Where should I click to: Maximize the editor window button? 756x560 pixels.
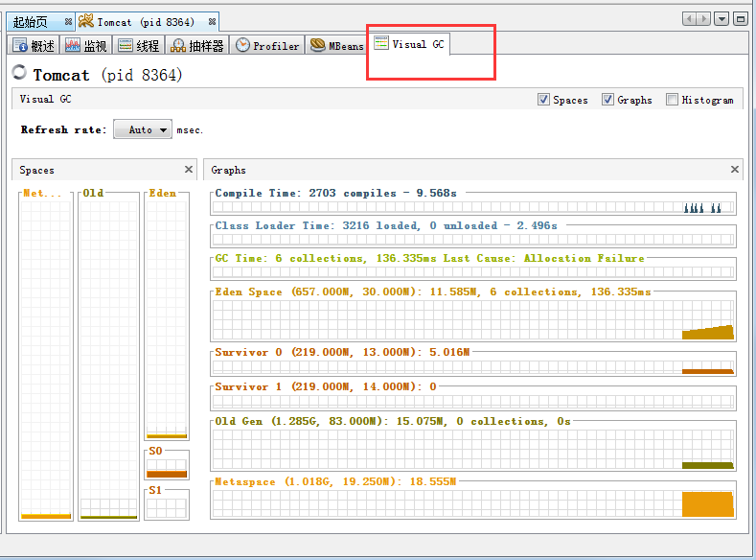click(x=741, y=19)
